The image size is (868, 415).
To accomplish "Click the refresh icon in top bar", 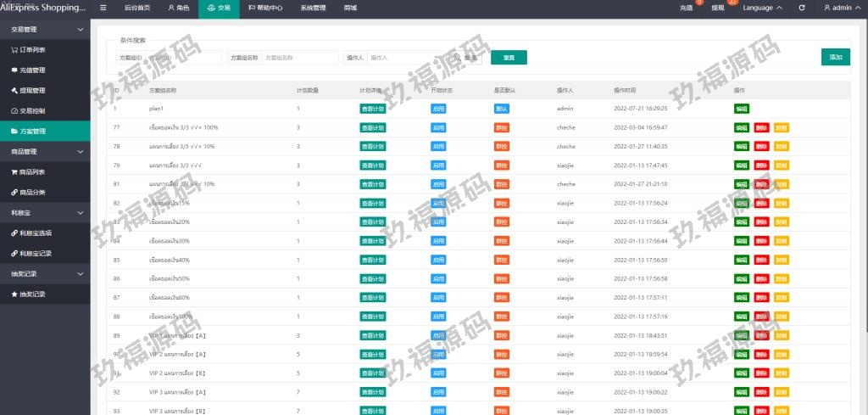I will 802,8.
